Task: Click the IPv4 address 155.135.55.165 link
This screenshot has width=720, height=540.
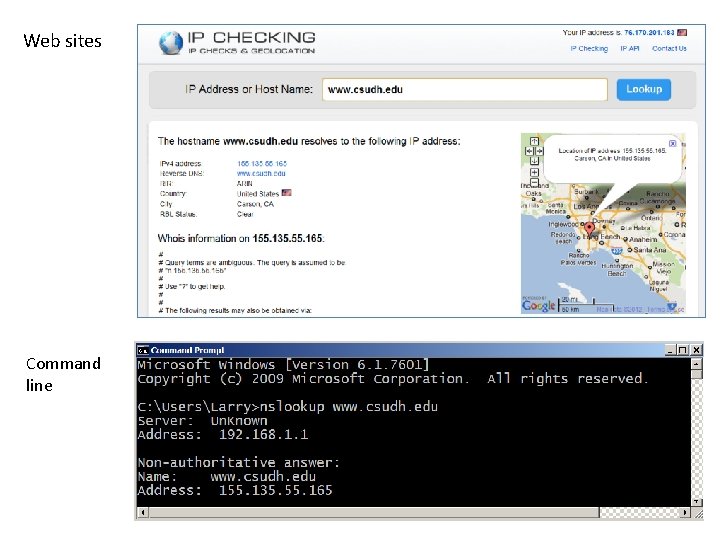Action: (262, 163)
